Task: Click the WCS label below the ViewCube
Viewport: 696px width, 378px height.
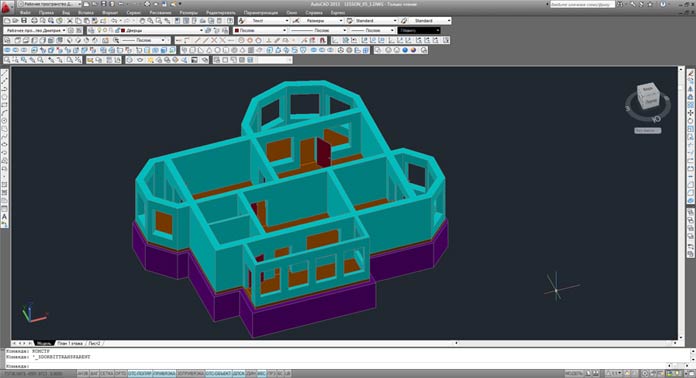Action: [x=648, y=130]
